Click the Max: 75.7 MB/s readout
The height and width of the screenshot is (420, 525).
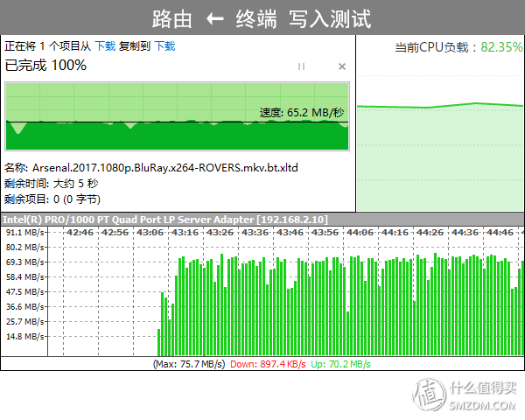coord(189,364)
